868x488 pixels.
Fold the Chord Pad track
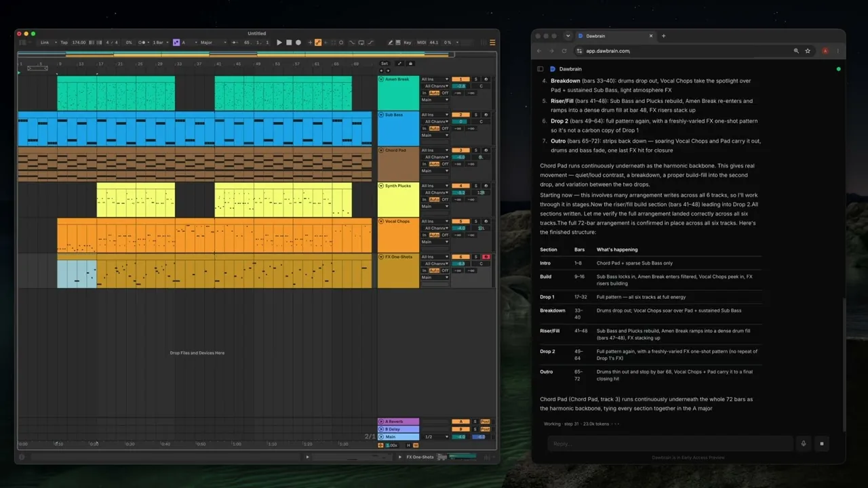381,150
